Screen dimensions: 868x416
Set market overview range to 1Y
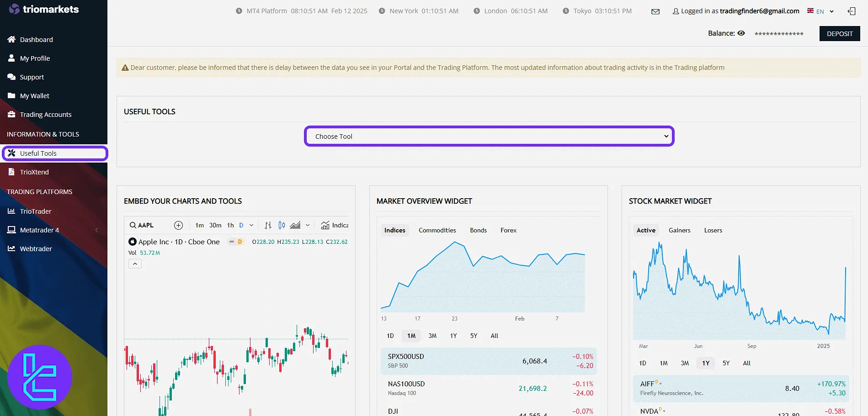click(453, 336)
